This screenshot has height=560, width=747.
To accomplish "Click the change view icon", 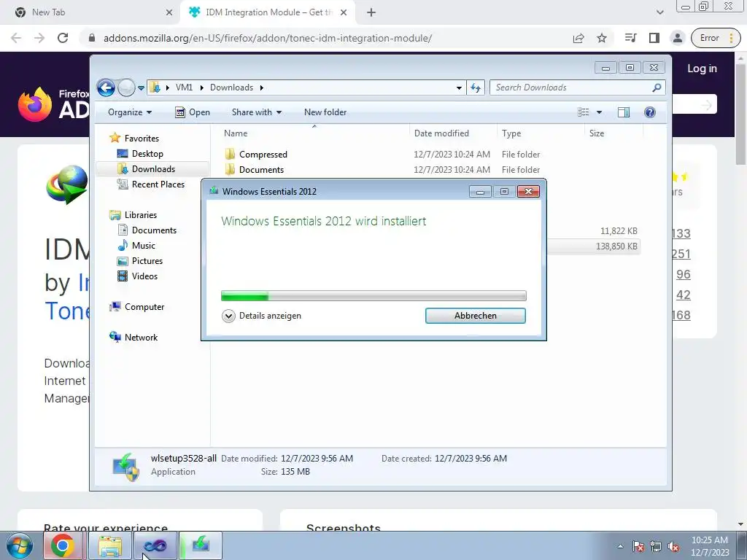I will 584,112.
